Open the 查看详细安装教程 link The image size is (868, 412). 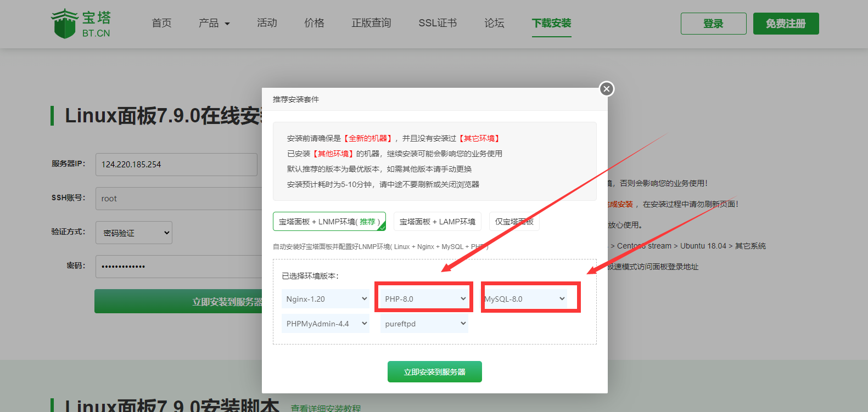(326, 408)
